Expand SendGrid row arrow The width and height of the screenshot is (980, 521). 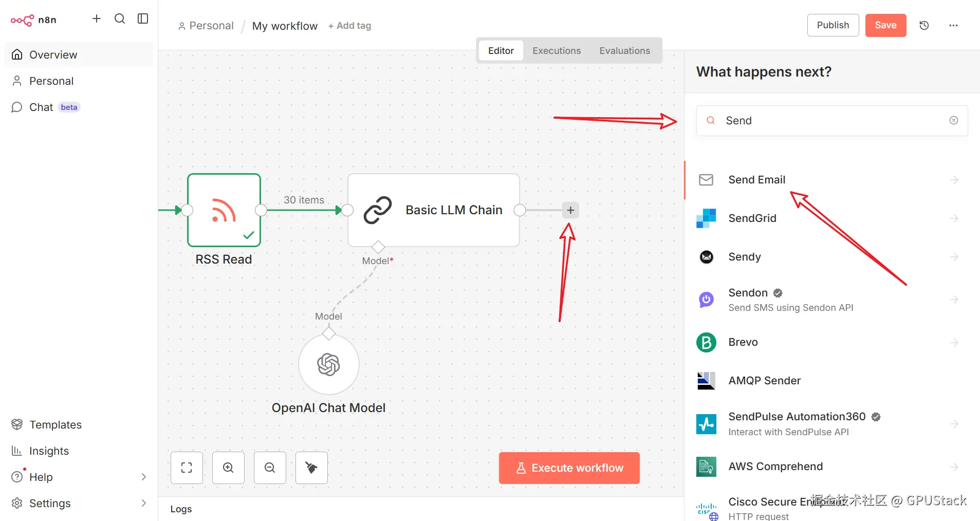pos(954,218)
